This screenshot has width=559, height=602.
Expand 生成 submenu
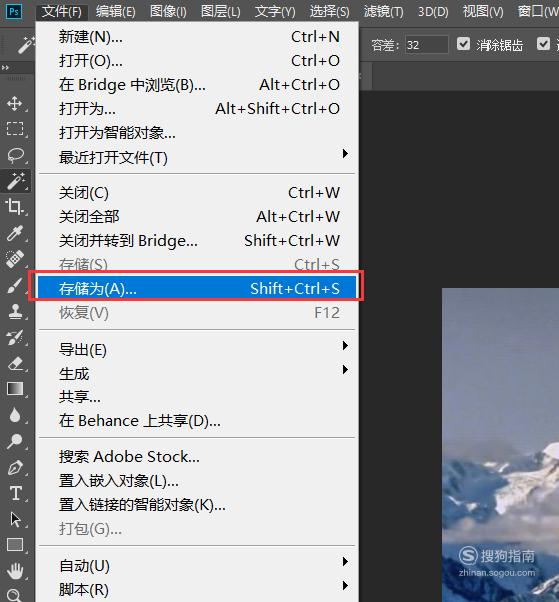point(198,373)
